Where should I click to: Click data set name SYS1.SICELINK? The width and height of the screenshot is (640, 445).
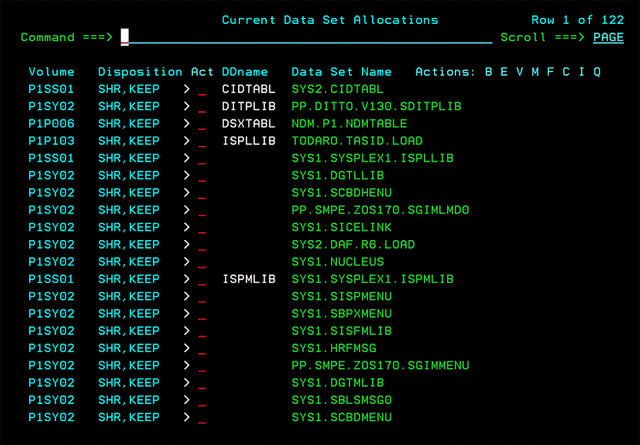point(342,227)
